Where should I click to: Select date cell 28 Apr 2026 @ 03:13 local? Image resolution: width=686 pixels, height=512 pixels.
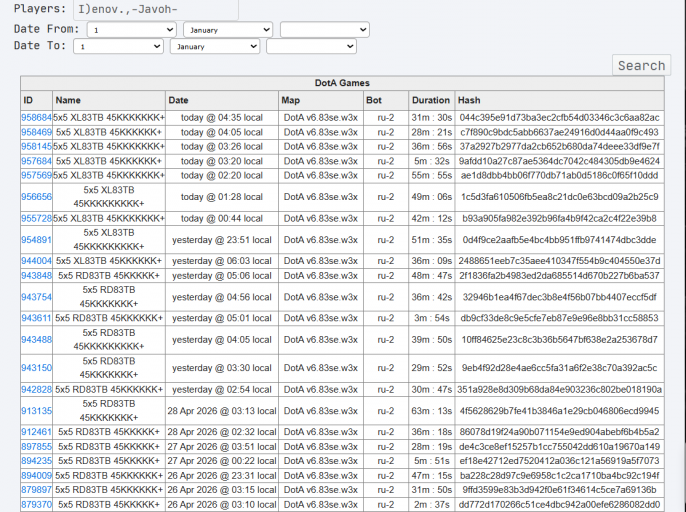point(222,411)
